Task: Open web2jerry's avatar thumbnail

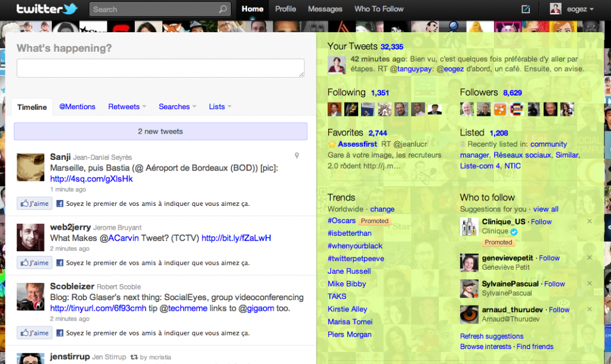Action: tap(30, 237)
